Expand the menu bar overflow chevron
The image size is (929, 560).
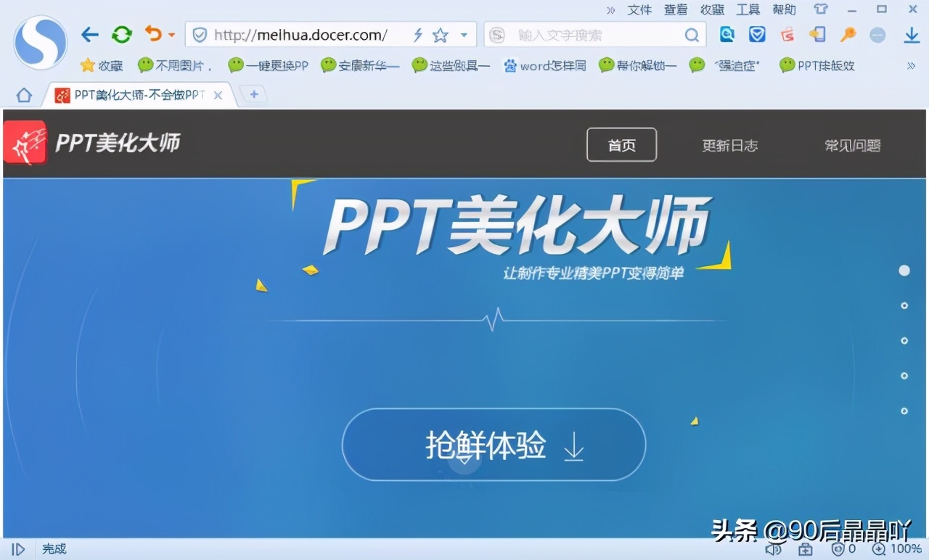611,9
